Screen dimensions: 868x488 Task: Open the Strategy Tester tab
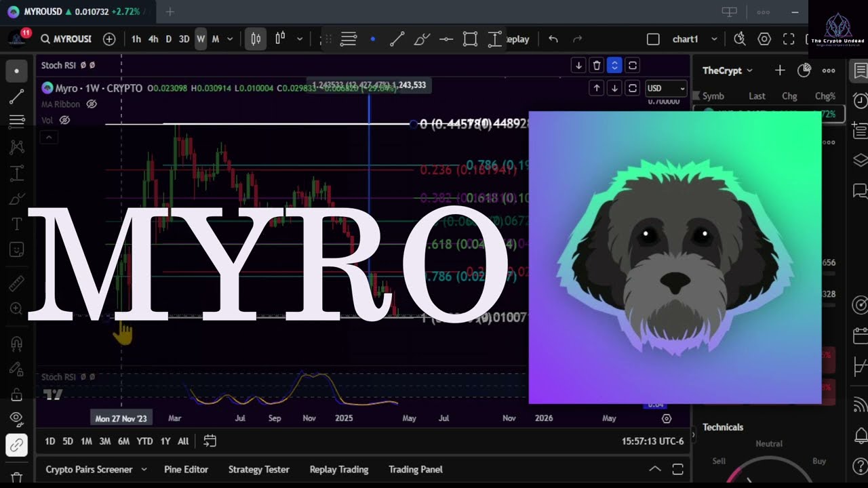pyautogui.click(x=258, y=469)
